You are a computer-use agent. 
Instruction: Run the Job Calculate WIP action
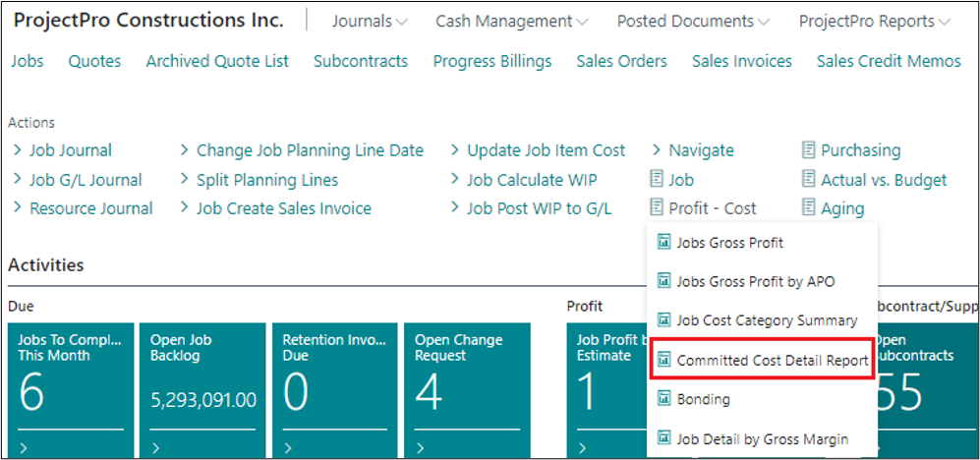click(x=531, y=180)
